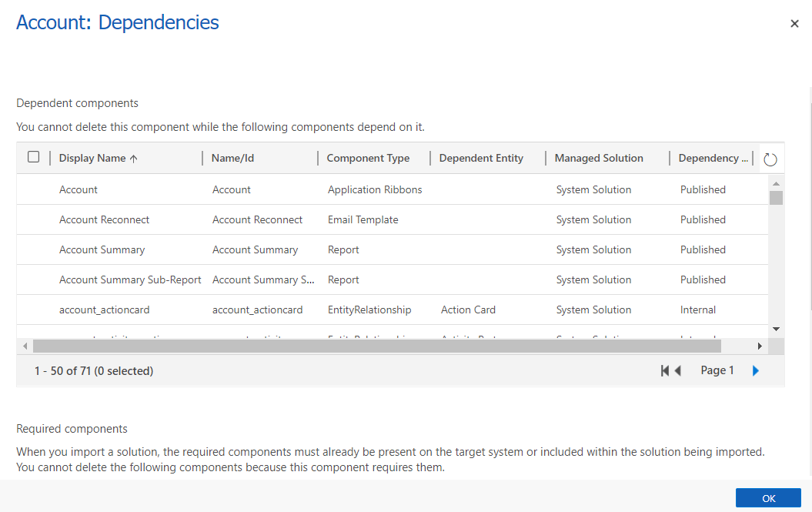
Task: Sort by the Managed Solution column
Action: [599, 159]
